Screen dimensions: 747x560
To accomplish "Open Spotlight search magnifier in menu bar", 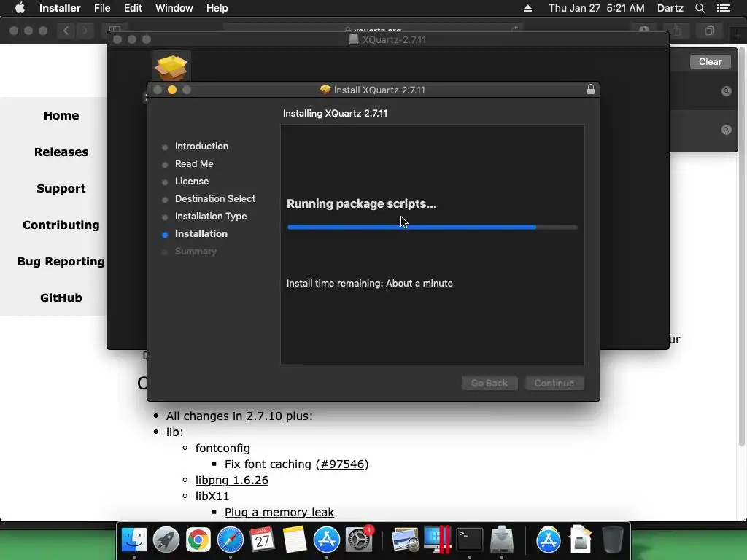I will (700, 8).
